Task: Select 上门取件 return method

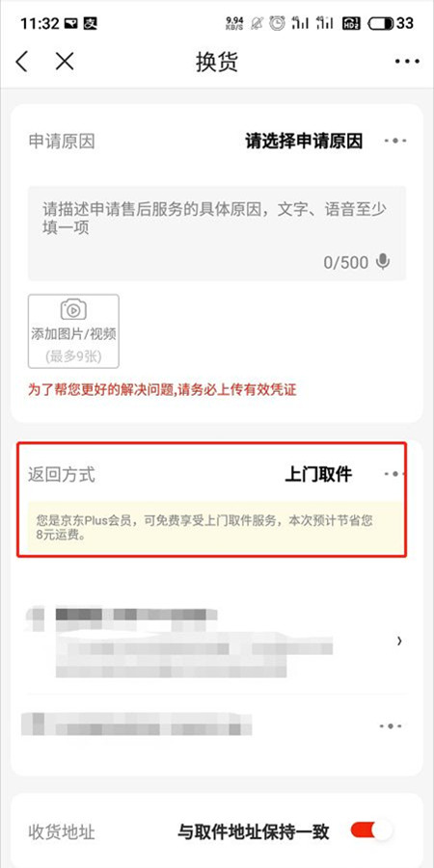Action: [x=318, y=474]
